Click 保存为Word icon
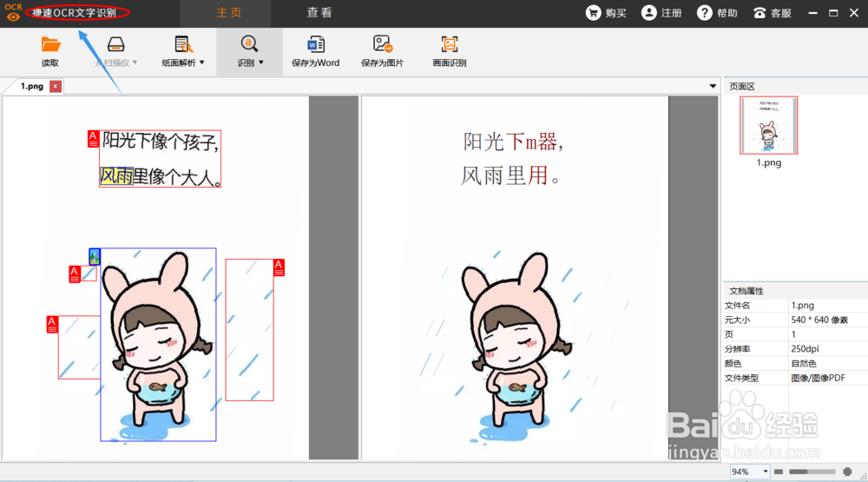Viewport: 868px width, 482px height. [316, 44]
